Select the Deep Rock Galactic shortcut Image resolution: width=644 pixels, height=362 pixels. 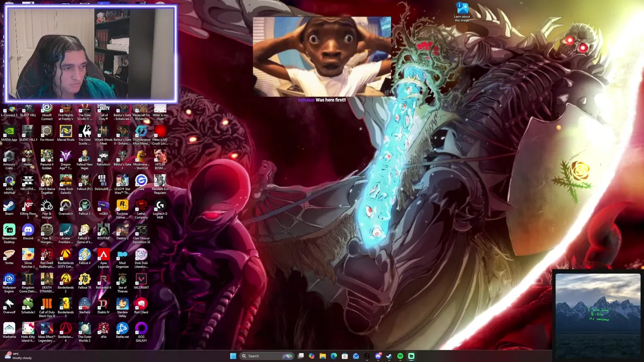pyautogui.click(x=65, y=186)
